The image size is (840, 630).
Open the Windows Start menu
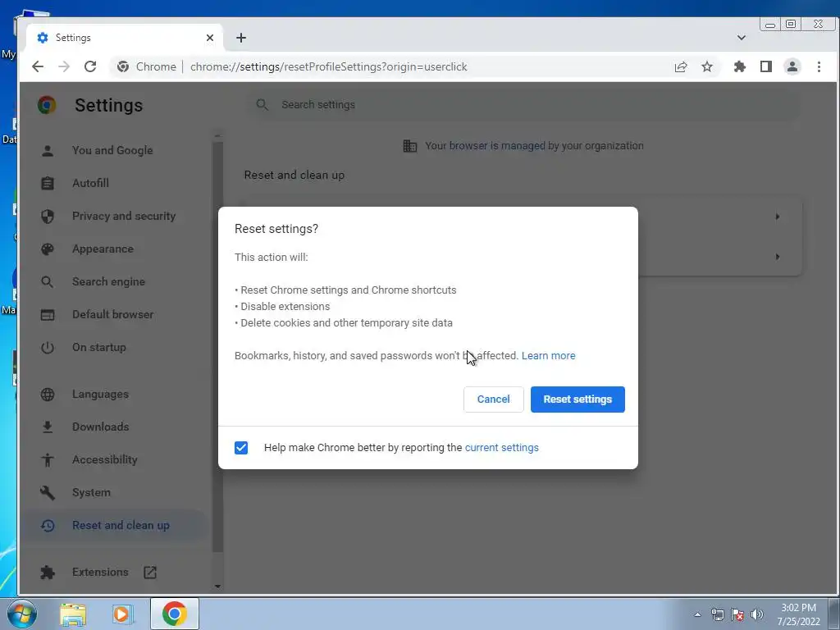click(22, 614)
